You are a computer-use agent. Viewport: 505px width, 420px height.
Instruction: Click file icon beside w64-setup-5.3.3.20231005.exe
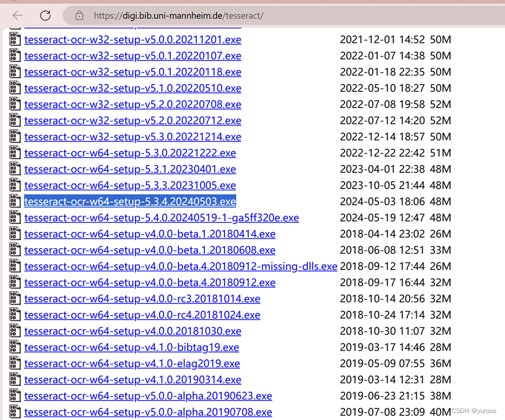click(15, 185)
